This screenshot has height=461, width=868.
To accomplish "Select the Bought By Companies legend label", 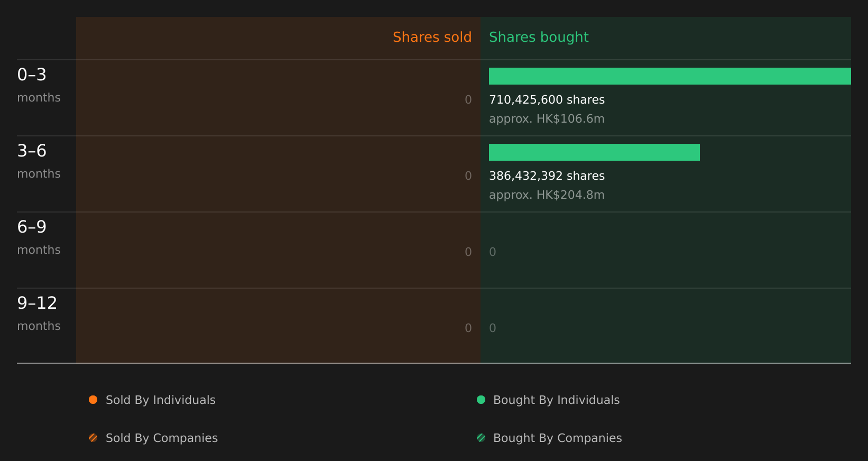I will 557,438.
